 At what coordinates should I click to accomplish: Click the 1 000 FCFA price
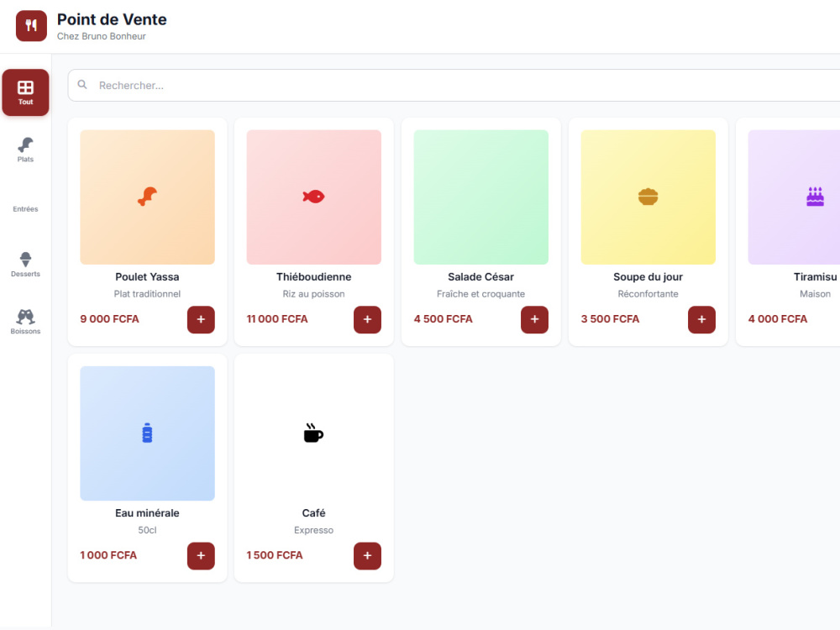click(x=108, y=555)
